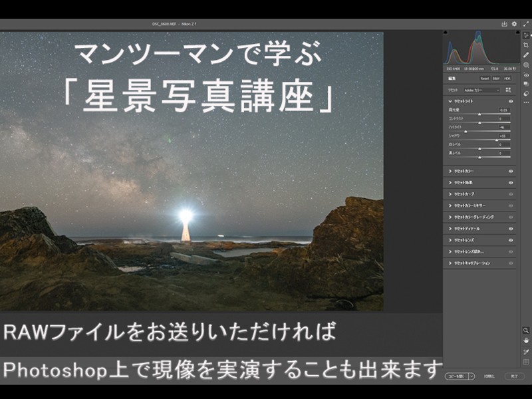Click the Zoom magnifier tool
This screenshot has width=532, height=399.
pyautogui.click(x=526, y=331)
